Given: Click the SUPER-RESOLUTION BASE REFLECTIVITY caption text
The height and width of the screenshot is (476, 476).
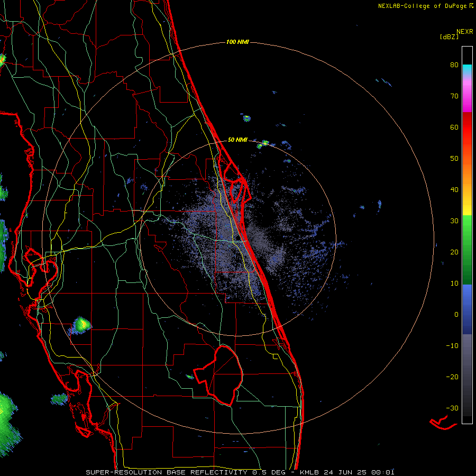Looking at the screenshot, I should pos(240,472).
